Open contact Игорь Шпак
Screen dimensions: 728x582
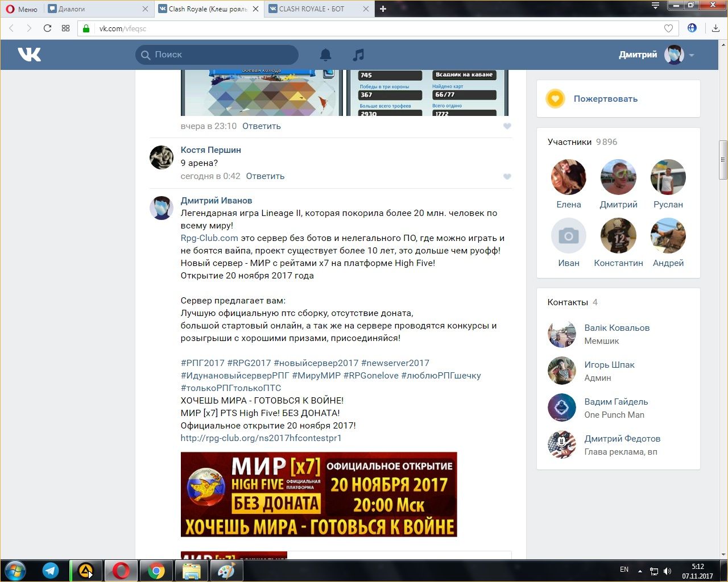click(610, 365)
